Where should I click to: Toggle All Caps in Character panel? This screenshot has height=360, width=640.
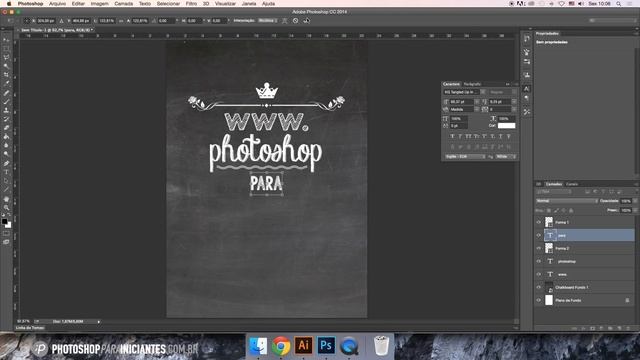[468, 136]
